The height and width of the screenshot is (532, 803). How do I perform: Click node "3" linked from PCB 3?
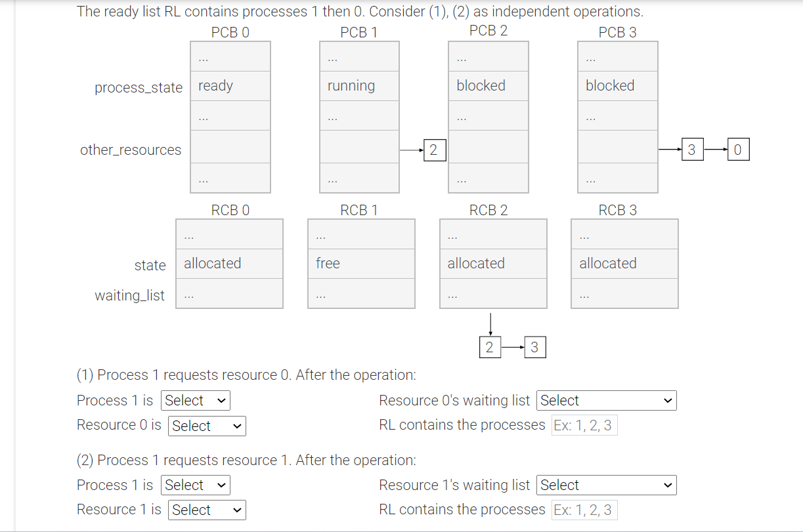coord(692,149)
